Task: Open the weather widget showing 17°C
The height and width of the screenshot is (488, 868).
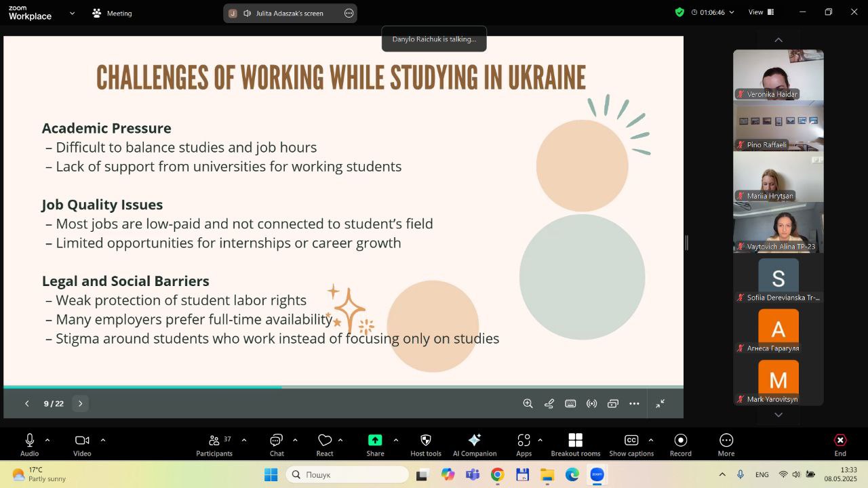Action: point(41,474)
